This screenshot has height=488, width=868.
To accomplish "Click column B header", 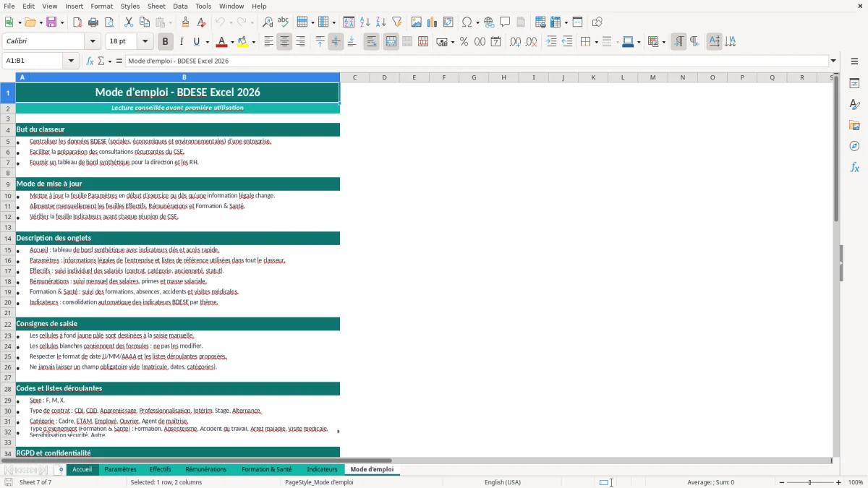I will click(x=184, y=77).
